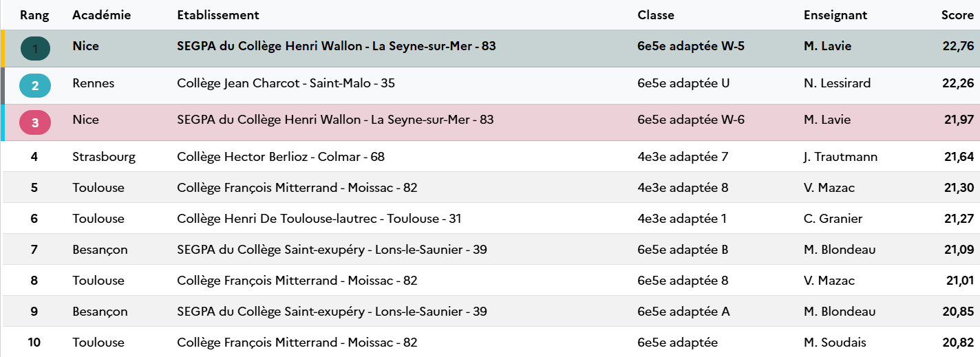Click the Etablissement column header
The image size is (980, 357).
[x=218, y=15]
